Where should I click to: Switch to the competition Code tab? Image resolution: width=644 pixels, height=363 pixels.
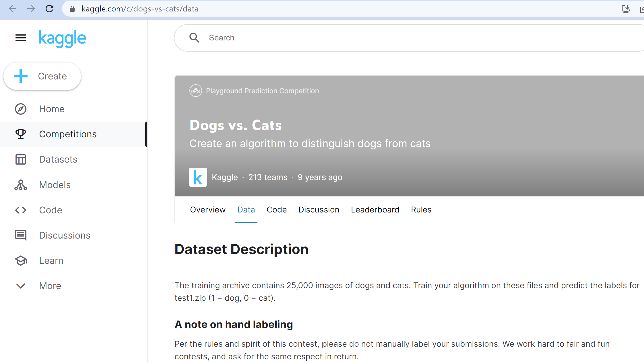(277, 210)
